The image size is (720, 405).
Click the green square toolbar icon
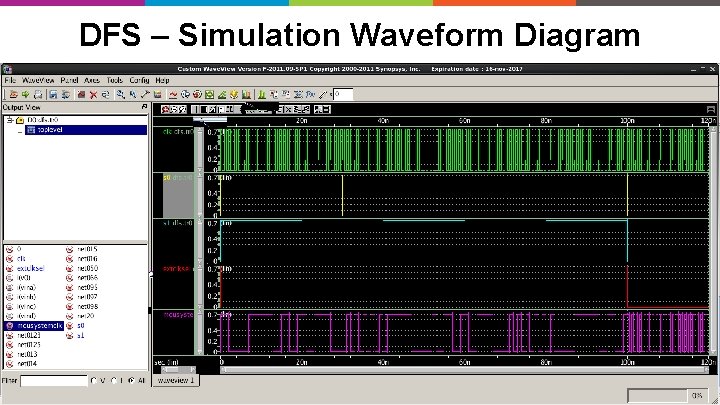point(209,95)
